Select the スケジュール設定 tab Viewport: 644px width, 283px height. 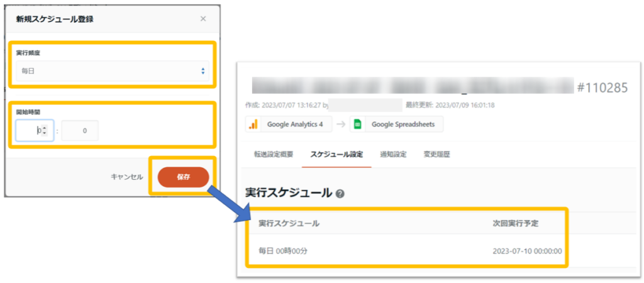point(336,154)
